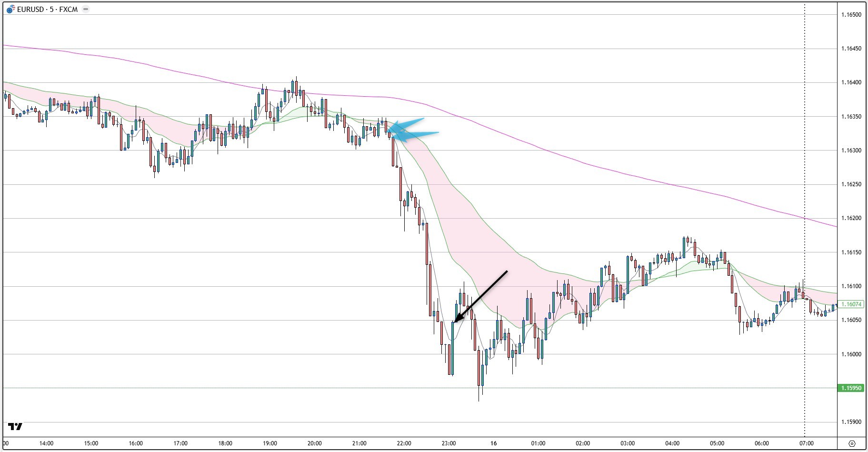This screenshot has height=452, width=868.
Task: Click the EURUSD symbol name in the legend
Action: pos(30,9)
